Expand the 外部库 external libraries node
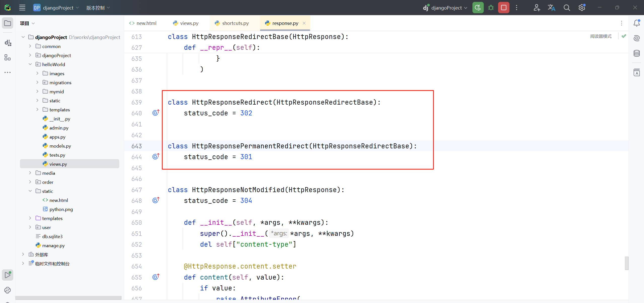Screen dimensions: 644x303 pos(23,254)
